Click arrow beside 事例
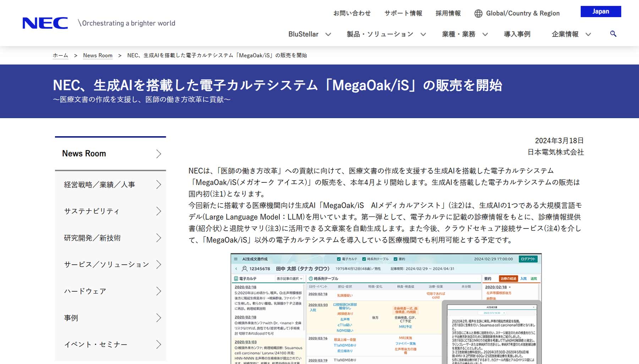The width and height of the screenshot is (639, 364). [x=159, y=318]
